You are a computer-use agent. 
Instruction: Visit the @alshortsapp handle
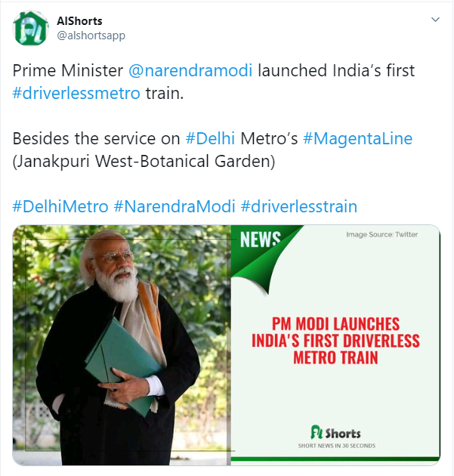tap(91, 36)
